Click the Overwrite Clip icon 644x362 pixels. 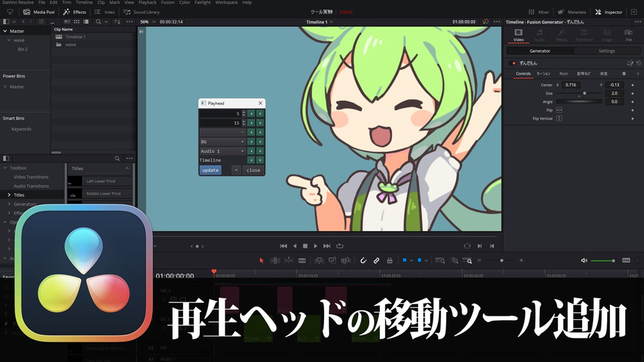[x=332, y=260]
